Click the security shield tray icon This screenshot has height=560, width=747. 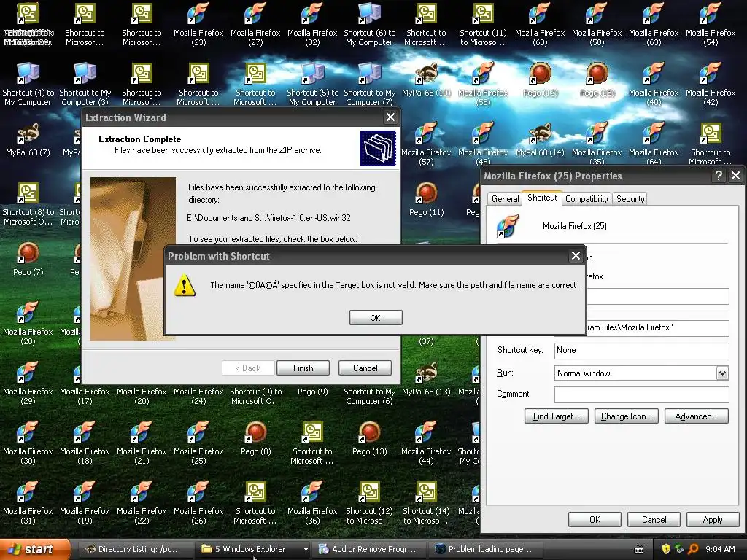coord(665,550)
